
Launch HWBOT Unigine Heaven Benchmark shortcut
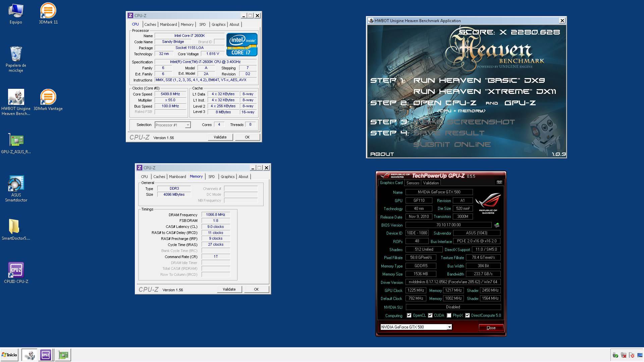pos(16,102)
